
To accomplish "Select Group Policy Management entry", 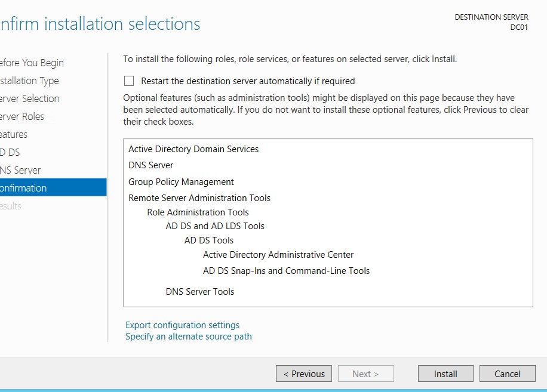I will click(181, 182).
